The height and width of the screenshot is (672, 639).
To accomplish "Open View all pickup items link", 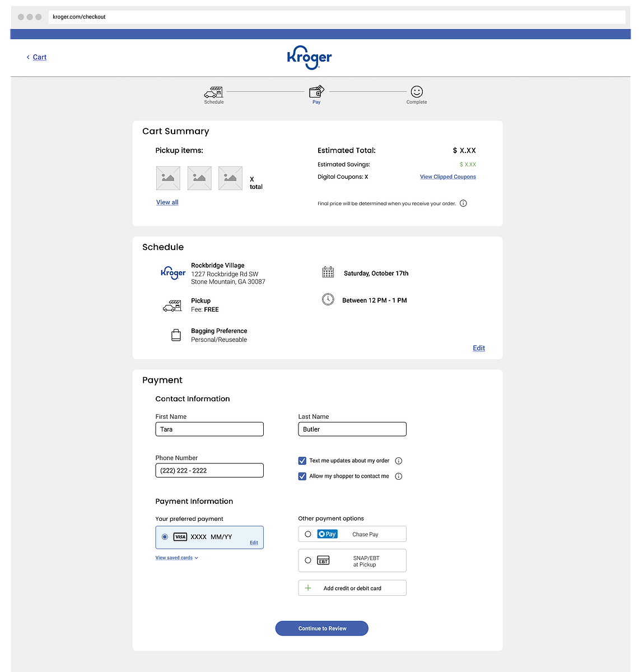I will click(x=167, y=202).
